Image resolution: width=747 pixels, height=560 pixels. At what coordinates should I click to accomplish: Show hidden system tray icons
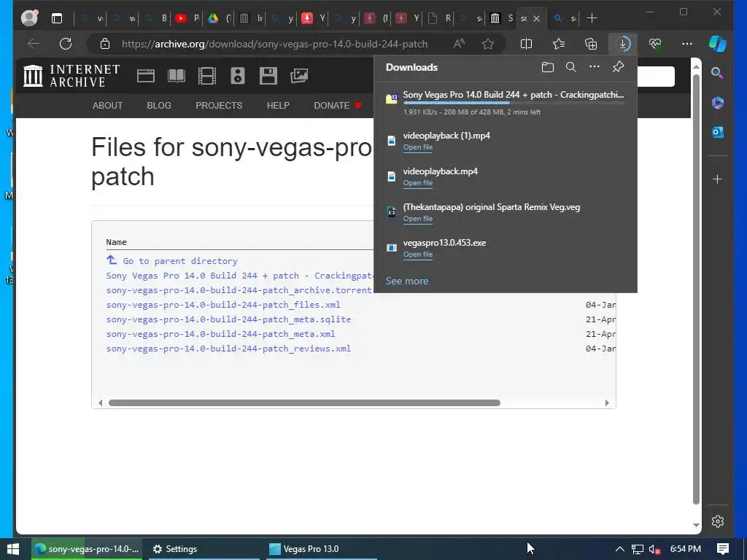click(x=620, y=549)
